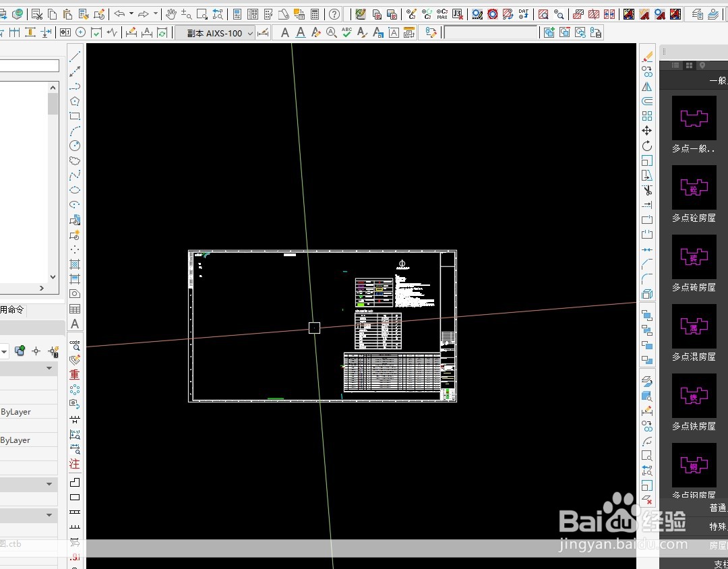Click the Paste clipboard icon
Screen dimensions: 728x569
68,14
